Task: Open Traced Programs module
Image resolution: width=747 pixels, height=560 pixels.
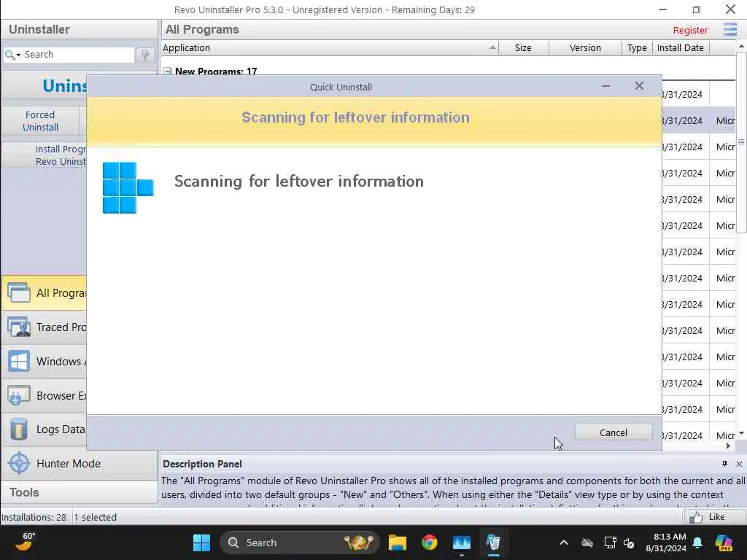Action: tap(44, 327)
